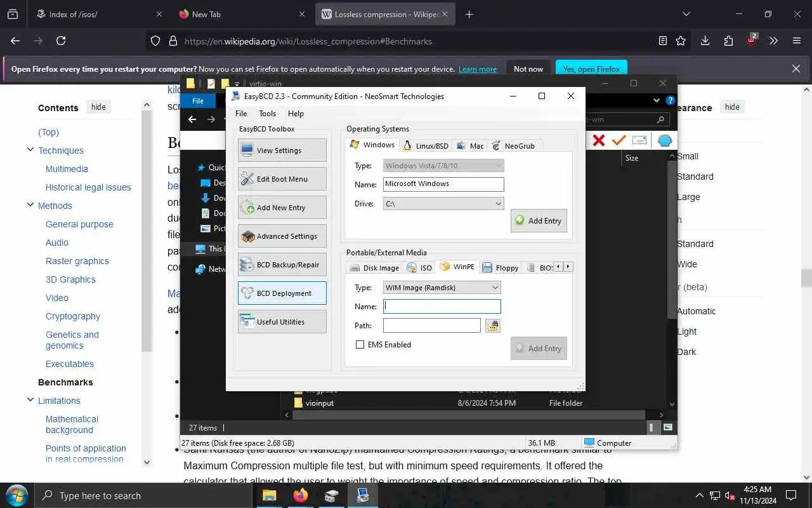Open Firefox from the taskbar
This screenshot has height=508, width=812.
tap(301, 495)
